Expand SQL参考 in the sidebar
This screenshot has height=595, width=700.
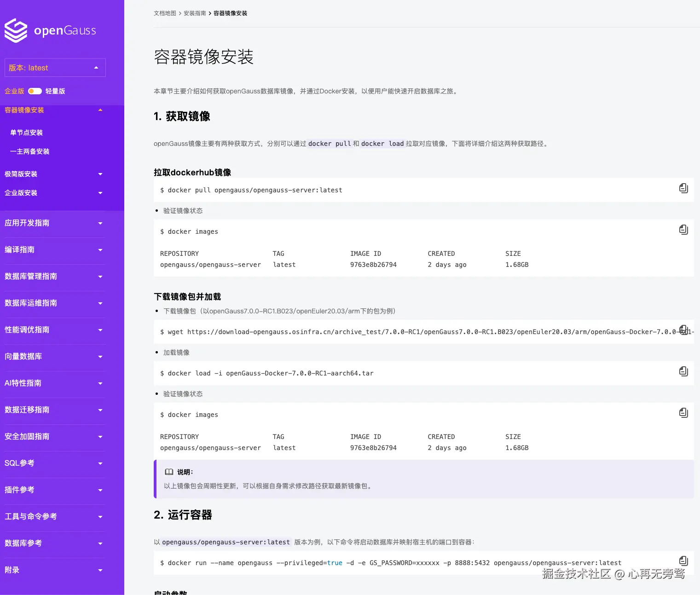[100, 463]
